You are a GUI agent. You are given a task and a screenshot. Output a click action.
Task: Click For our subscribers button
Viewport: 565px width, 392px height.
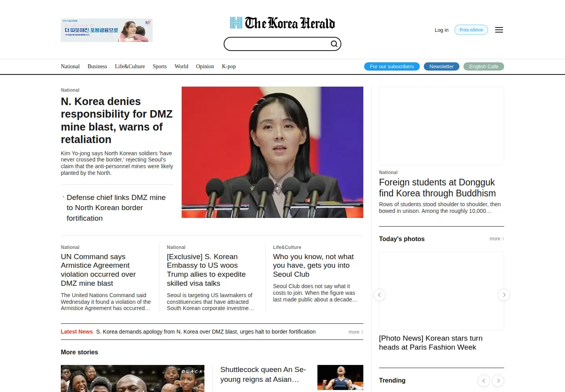pos(392,66)
